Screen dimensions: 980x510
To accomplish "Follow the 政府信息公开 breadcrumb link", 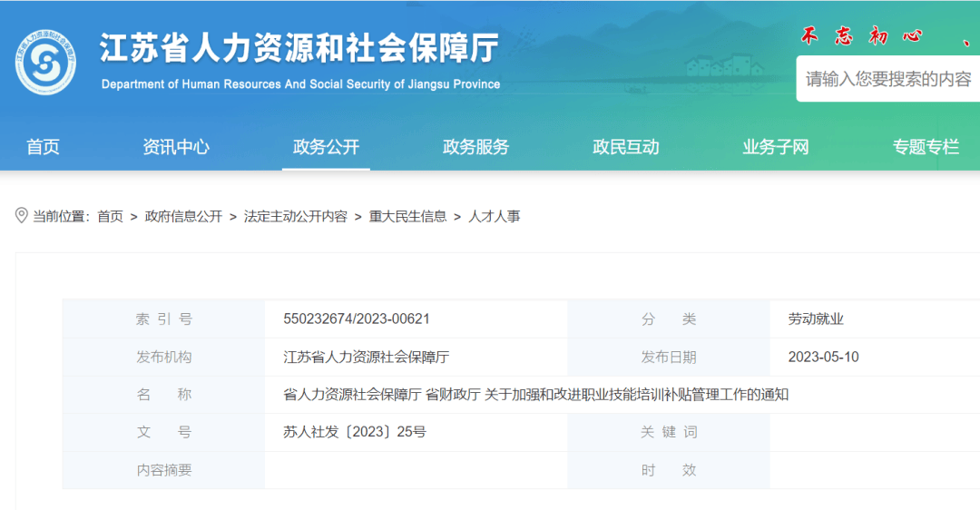I will (x=183, y=216).
